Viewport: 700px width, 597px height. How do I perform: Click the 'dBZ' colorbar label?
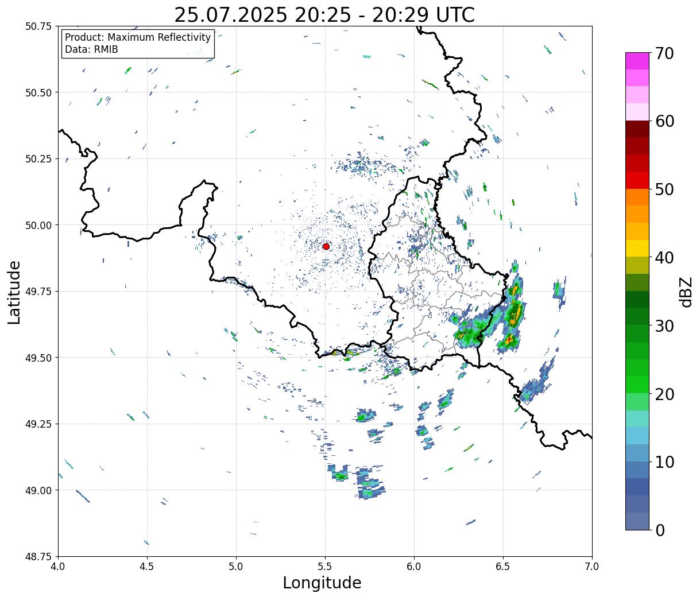coord(686,291)
